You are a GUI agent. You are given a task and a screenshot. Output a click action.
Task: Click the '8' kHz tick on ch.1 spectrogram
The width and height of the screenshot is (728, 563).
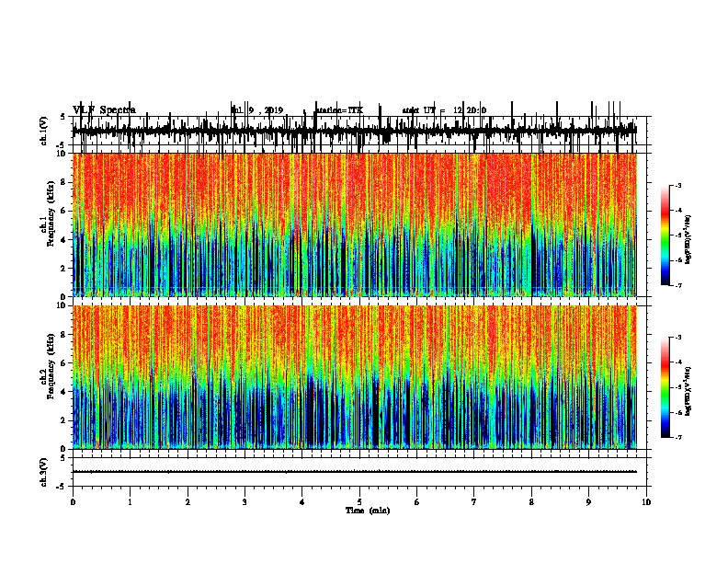click(63, 182)
